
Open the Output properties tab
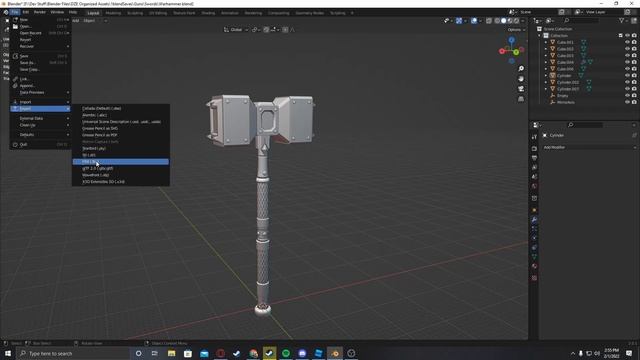(x=534, y=158)
